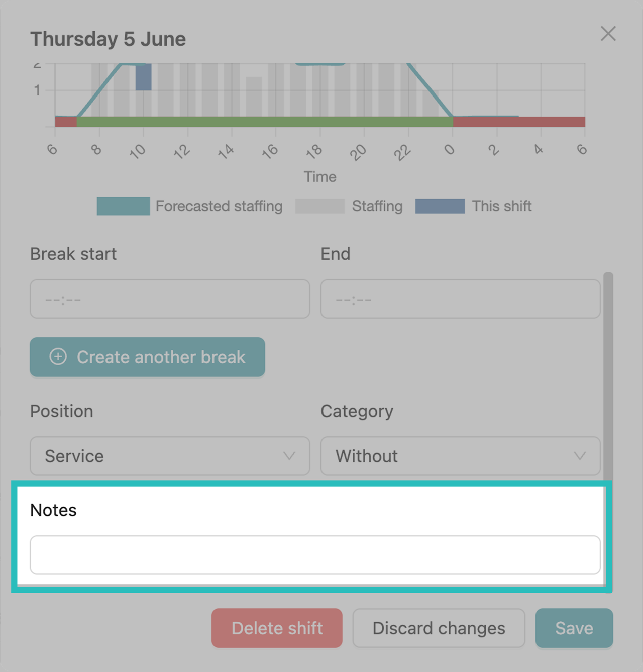Save the shift changes
The image size is (643, 672).
[574, 628]
